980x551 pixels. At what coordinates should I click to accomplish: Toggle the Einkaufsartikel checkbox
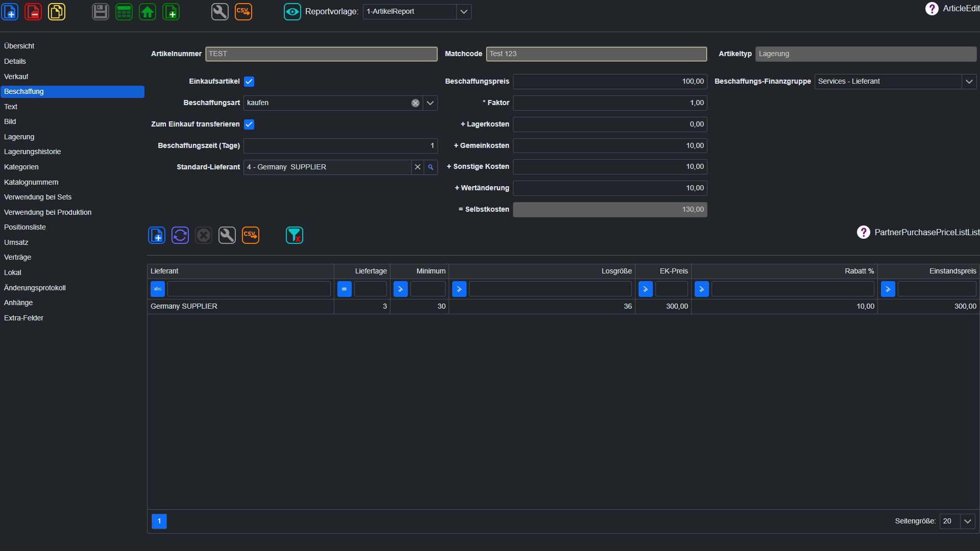pyautogui.click(x=249, y=82)
